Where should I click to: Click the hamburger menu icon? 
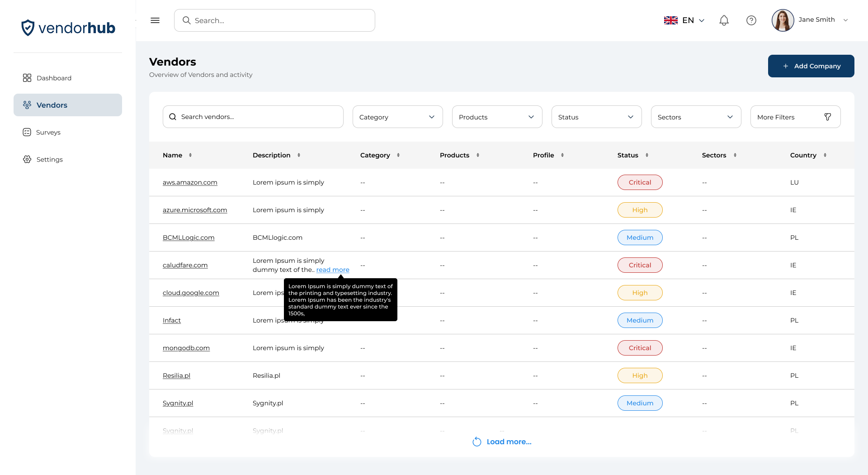pyautogui.click(x=155, y=20)
